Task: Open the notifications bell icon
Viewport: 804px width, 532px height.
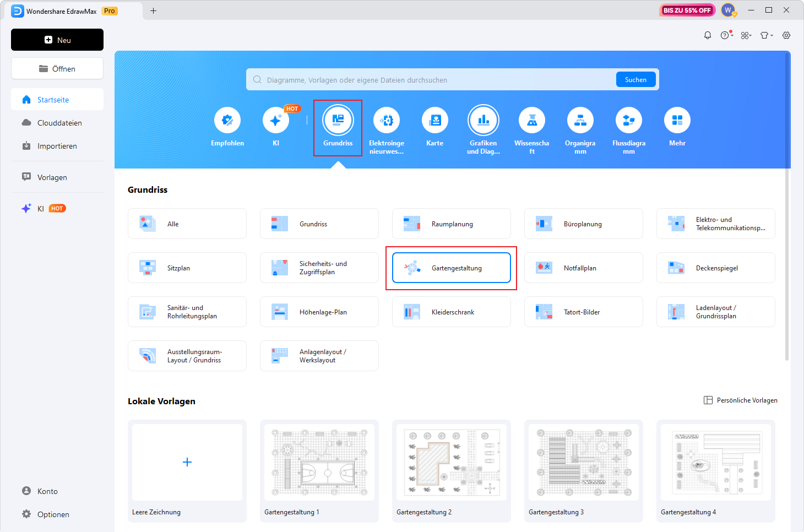Action: [x=708, y=35]
